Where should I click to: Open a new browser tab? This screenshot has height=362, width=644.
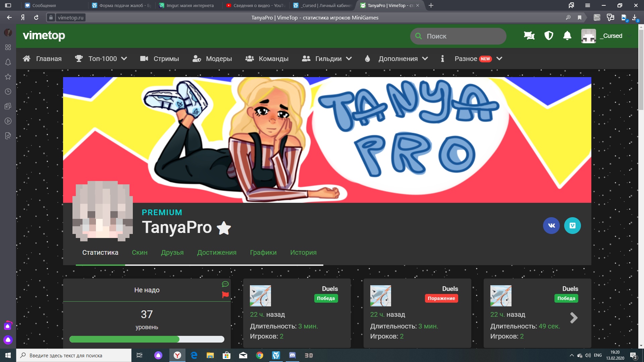(x=431, y=5)
